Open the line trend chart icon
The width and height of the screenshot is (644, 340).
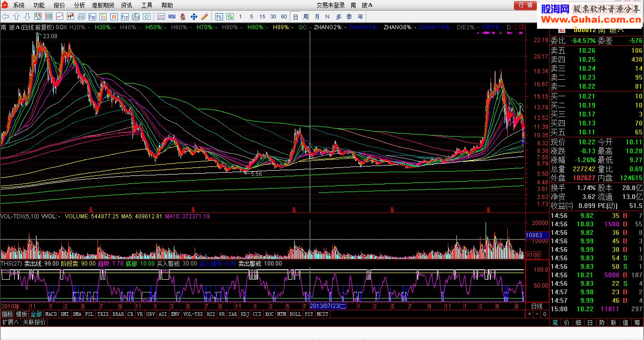click(x=59, y=17)
